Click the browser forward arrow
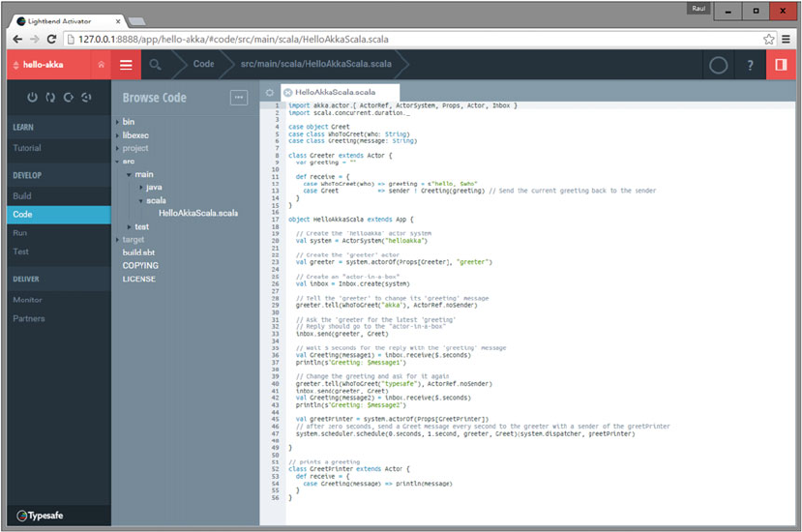This screenshot has height=532, width=802. tap(34, 40)
